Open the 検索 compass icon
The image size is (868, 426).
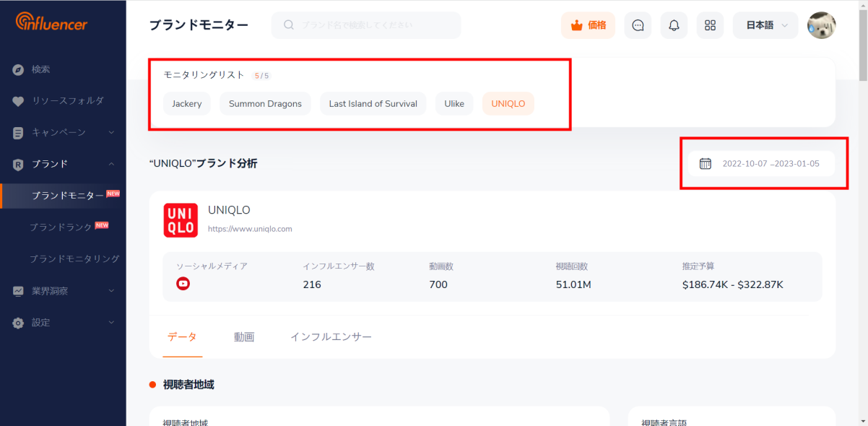(19, 70)
